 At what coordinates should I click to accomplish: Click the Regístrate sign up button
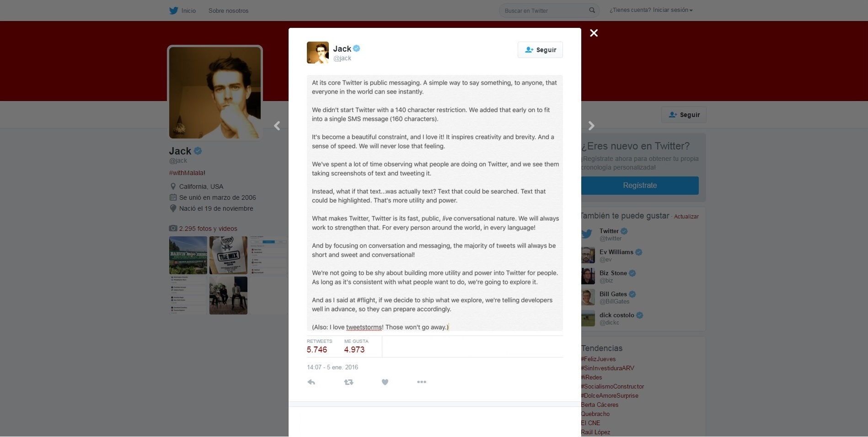click(x=640, y=186)
